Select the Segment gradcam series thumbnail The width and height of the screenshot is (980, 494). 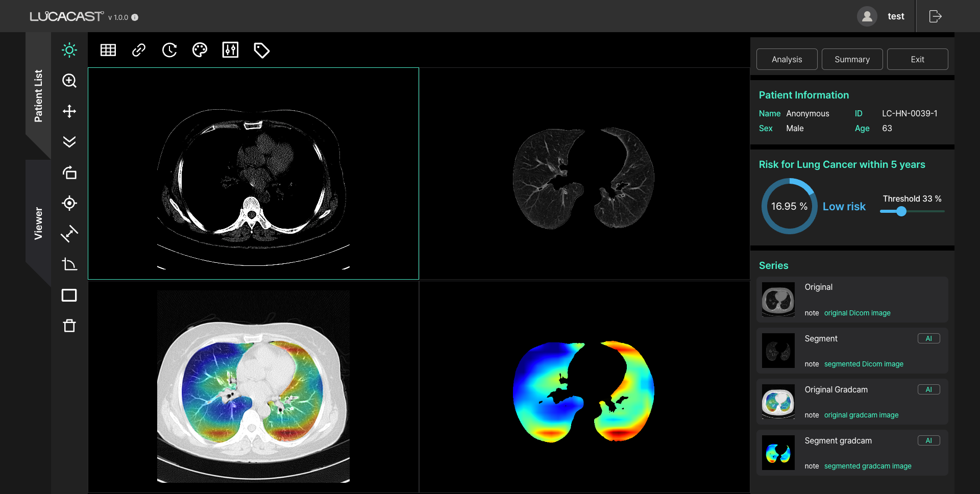click(778, 453)
